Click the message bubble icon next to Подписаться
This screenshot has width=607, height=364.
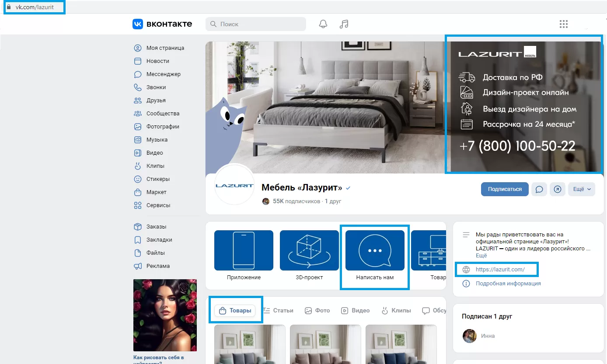539,189
